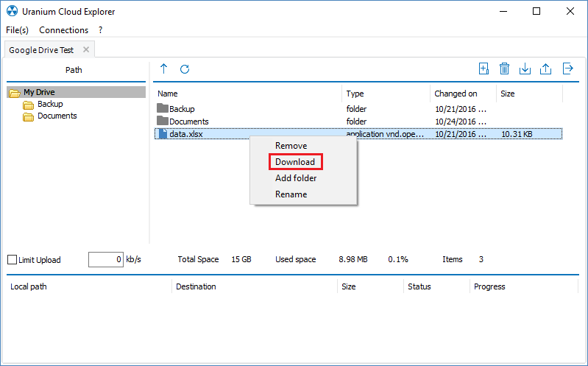
Task: Click the download arrow toolbar icon
Action: click(x=525, y=69)
